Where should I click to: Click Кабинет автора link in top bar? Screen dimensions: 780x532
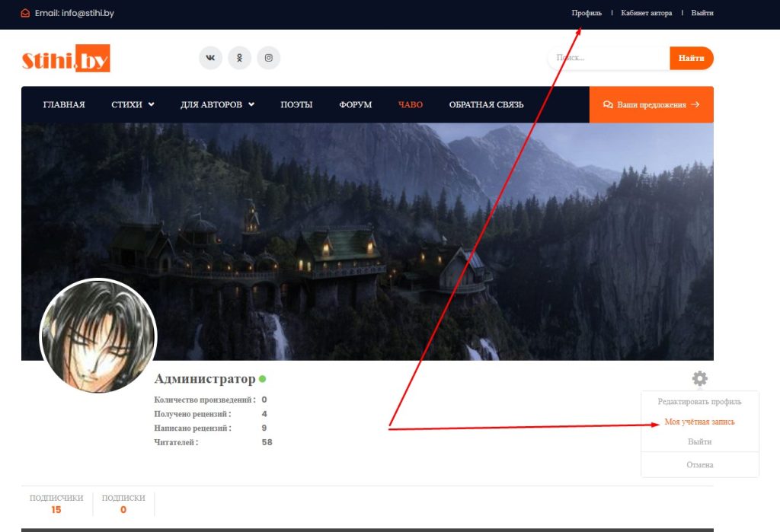646,13
